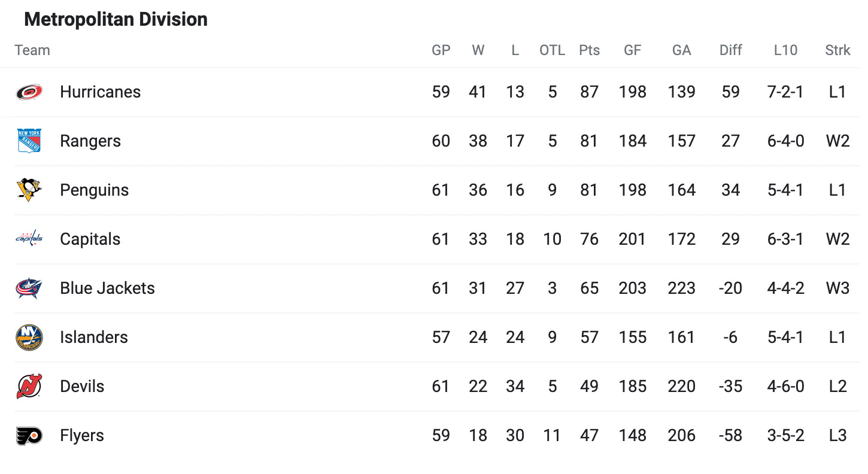Click the Strk column header
This screenshot has width=868, height=474.
click(837, 50)
